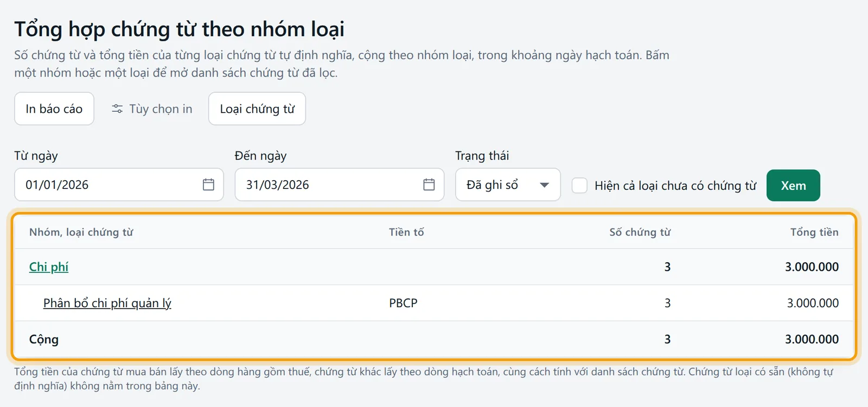Click the Đến ngày field label

click(x=260, y=156)
